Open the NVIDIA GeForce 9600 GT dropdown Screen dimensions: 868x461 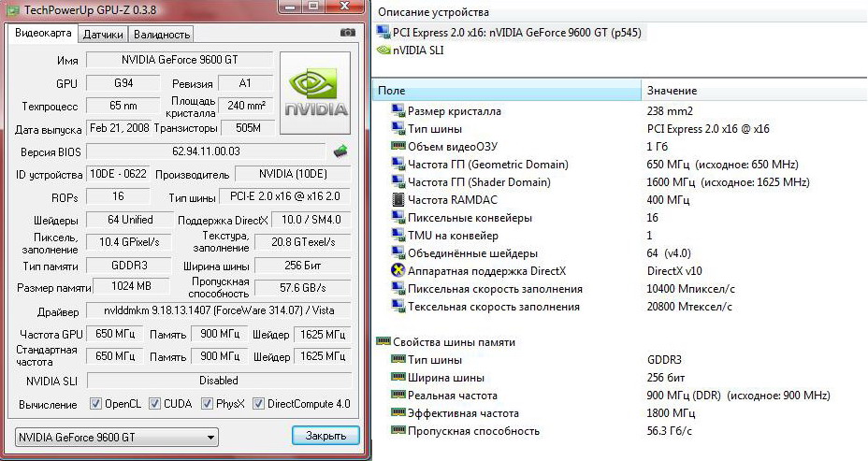click(x=117, y=438)
